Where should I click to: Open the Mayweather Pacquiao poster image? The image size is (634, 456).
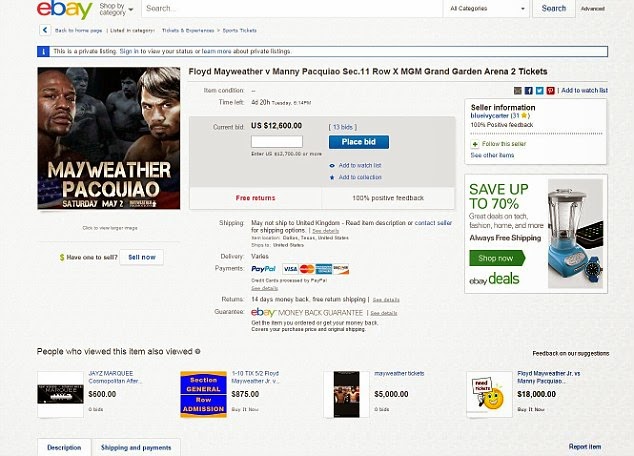pyautogui.click(x=109, y=138)
